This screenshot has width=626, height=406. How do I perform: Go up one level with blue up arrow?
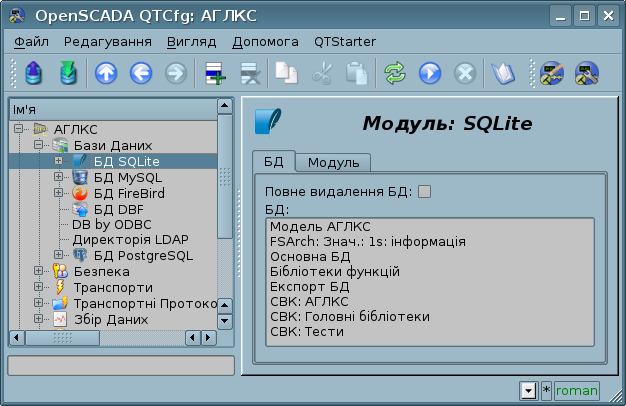coord(105,73)
